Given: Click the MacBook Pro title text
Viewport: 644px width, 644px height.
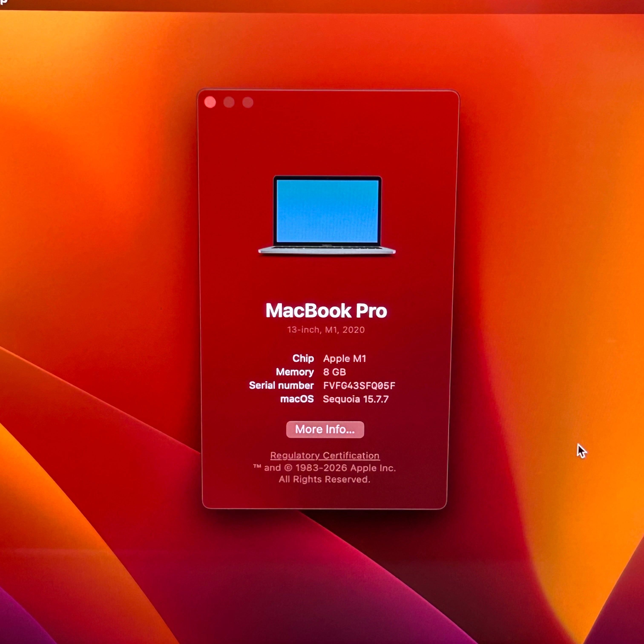Looking at the screenshot, I should point(326,311).
